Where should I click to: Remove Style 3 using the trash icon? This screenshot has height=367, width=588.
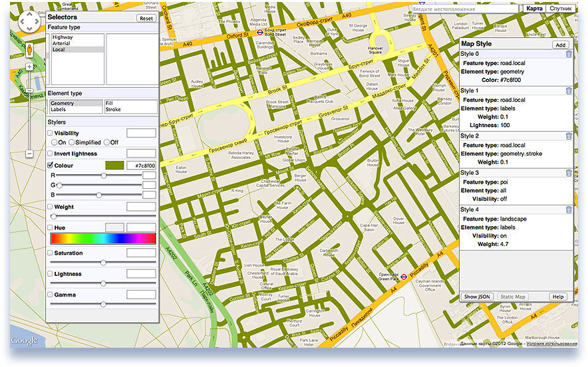tap(569, 172)
